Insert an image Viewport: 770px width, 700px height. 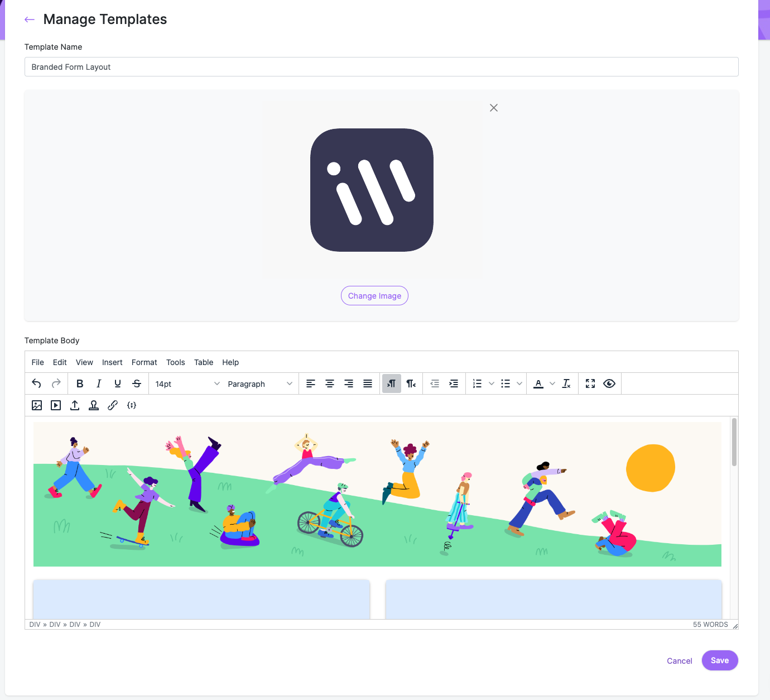click(37, 405)
